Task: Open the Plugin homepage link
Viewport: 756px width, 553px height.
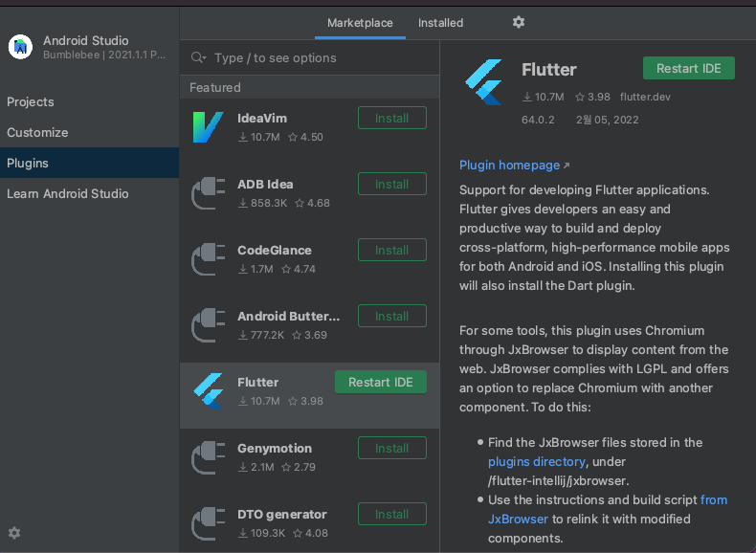Action: point(509,166)
